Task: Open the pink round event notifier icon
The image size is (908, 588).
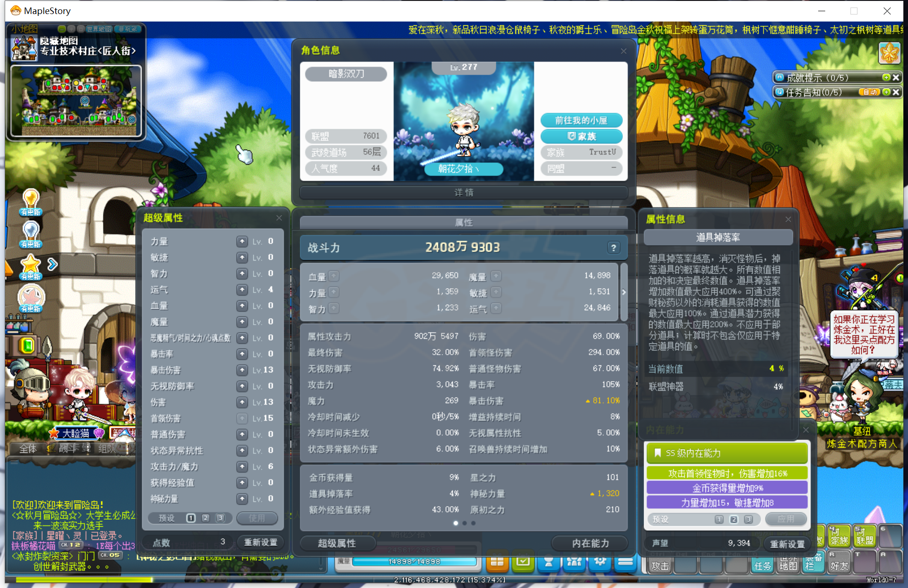Action: (31, 299)
